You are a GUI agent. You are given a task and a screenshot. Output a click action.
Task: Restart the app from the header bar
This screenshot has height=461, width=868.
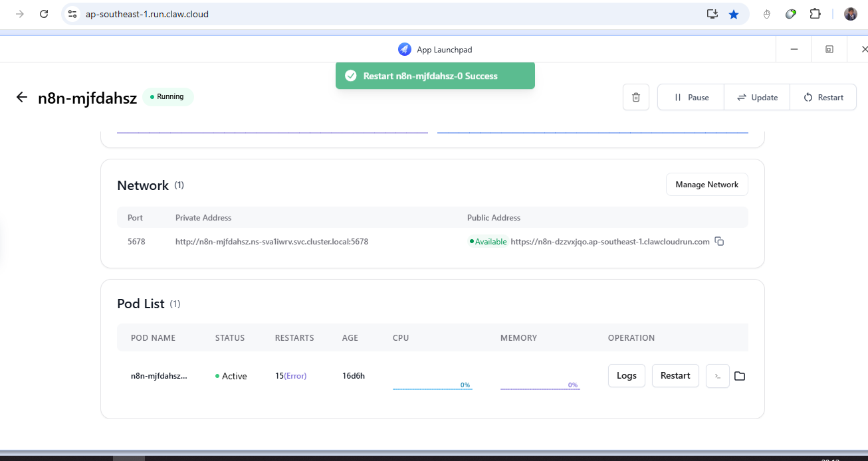[x=823, y=97]
